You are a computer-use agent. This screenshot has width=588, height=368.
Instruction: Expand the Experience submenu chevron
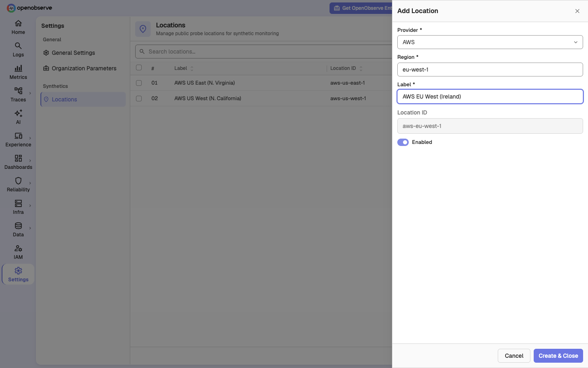30,138
